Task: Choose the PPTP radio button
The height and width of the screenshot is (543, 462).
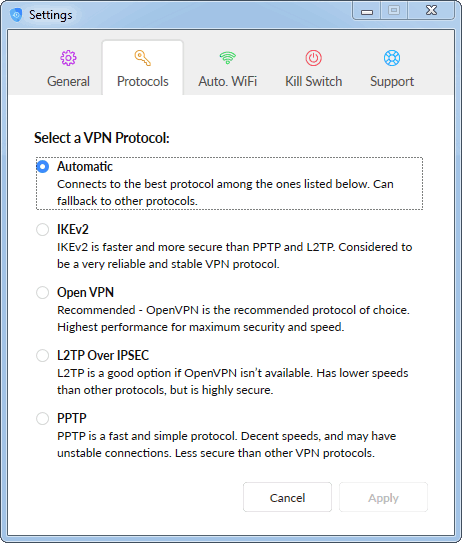Action: [43, 418]
